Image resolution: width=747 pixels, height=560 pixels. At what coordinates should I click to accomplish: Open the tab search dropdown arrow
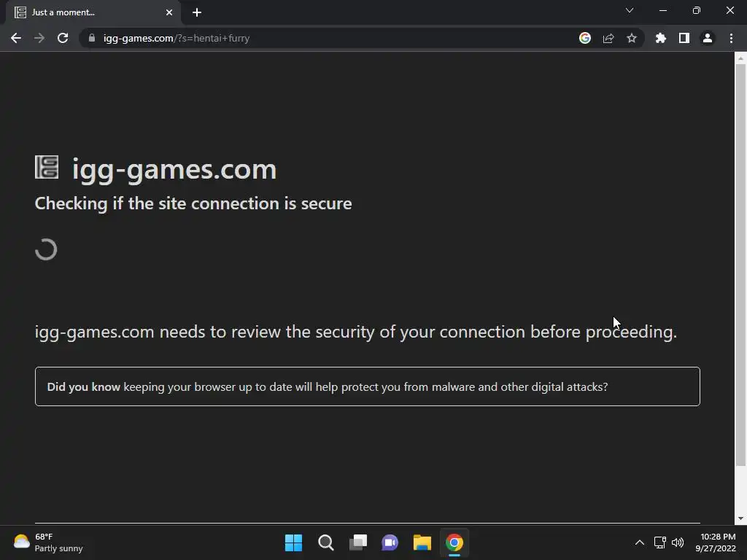click(x=630, y=10)
